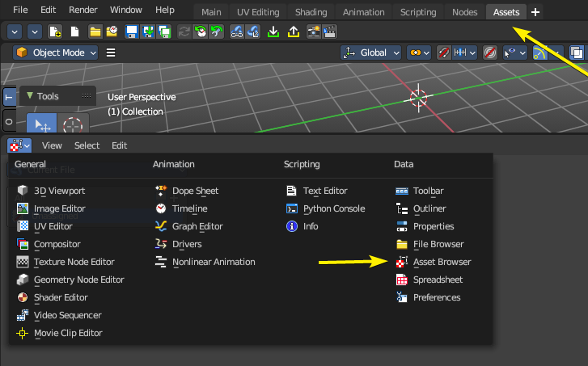Click the yellow Export arrow icon
Viewport: 588px width, 366px height.
pyautogui.click(x=294, y=32)
